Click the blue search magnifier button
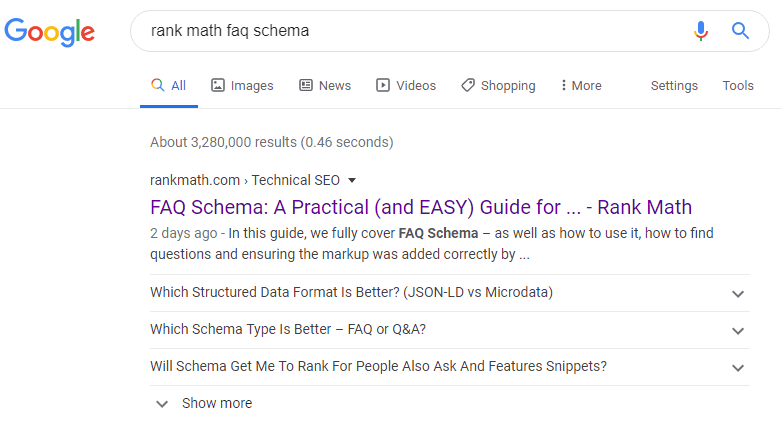The width and height of the screenshot is (782, 424). [x=740, y=31]
